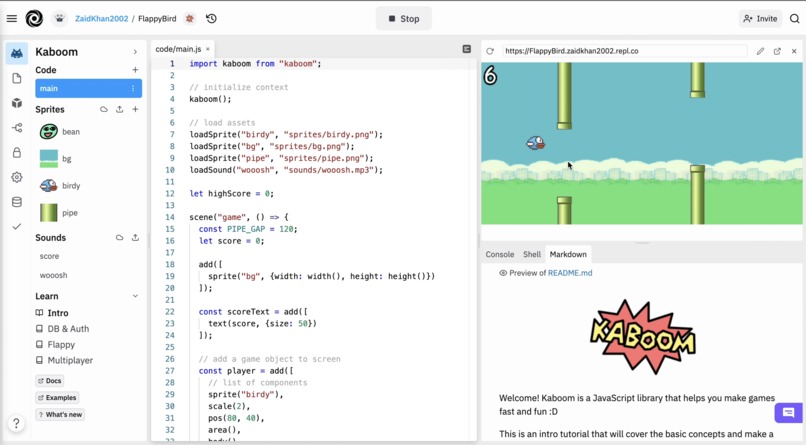Screen dimensions: 806x445
Task: Upload a sprite with the upload icon
Action: coord(120,109)
